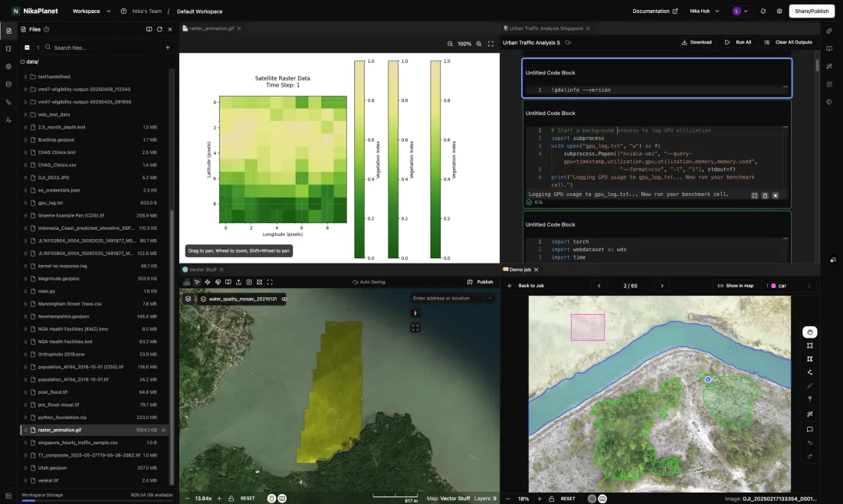Select the bounding box tool in Demo job
This screenshot has height=504, width=843.
pyautogui.click(x=810, y=345)
